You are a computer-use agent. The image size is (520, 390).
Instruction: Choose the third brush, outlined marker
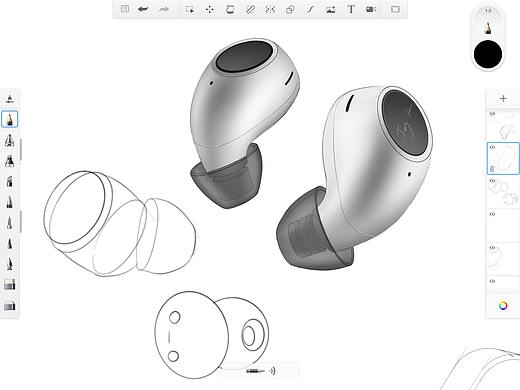(10, 140)
